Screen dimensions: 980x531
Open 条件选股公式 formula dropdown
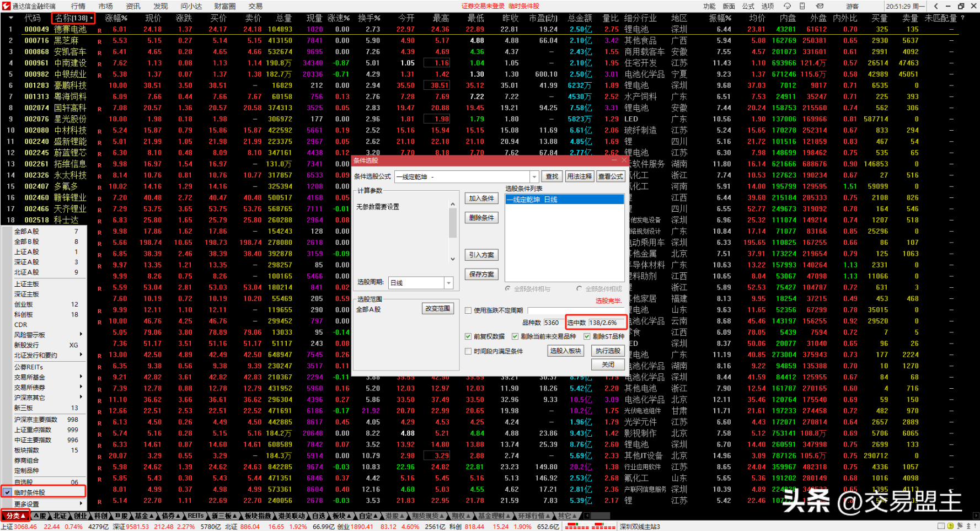(x=534, y=176)
